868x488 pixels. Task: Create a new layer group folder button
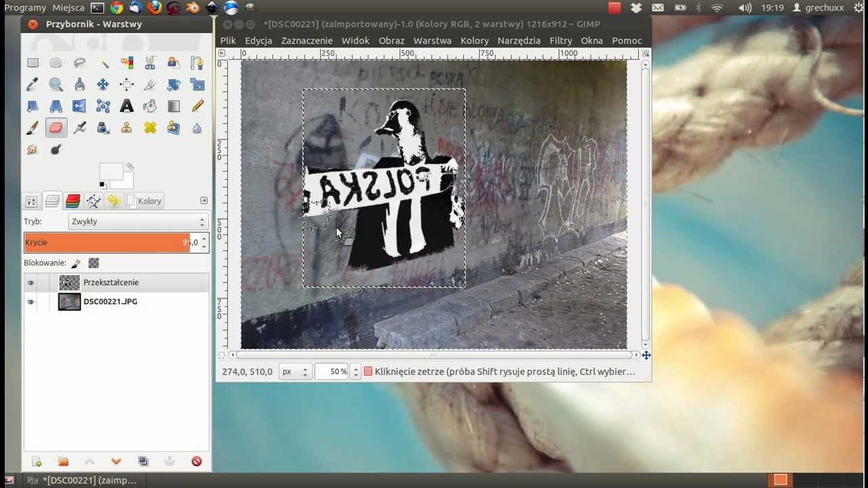[63, 462]
